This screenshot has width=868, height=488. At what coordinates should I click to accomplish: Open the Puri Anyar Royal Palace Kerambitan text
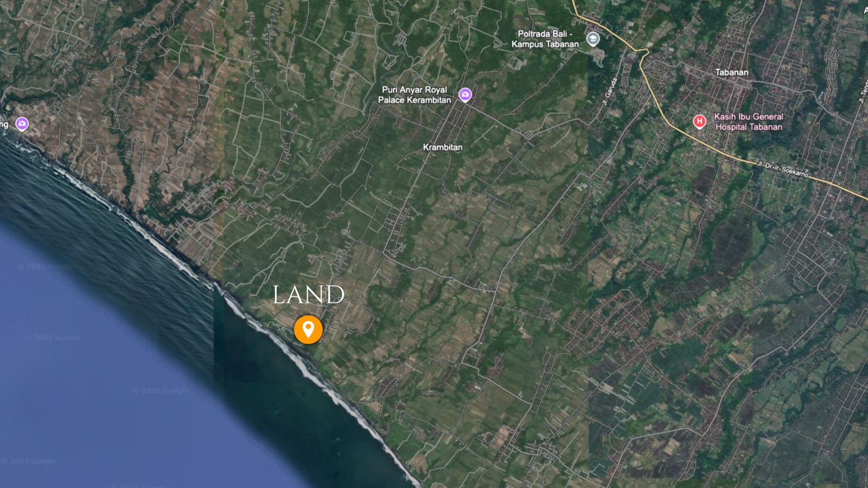click(x=414, y=95)
